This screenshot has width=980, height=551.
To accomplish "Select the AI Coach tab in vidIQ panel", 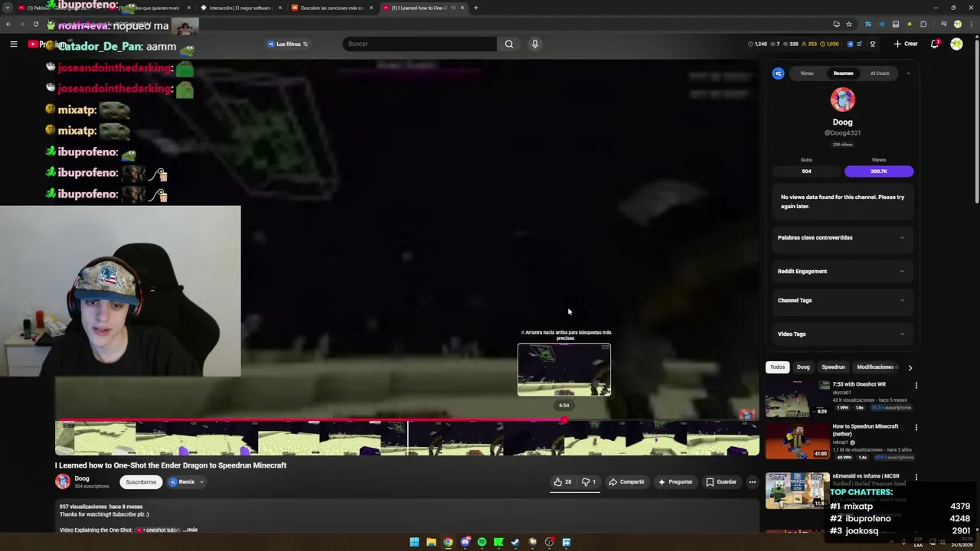I will point(880,73).
